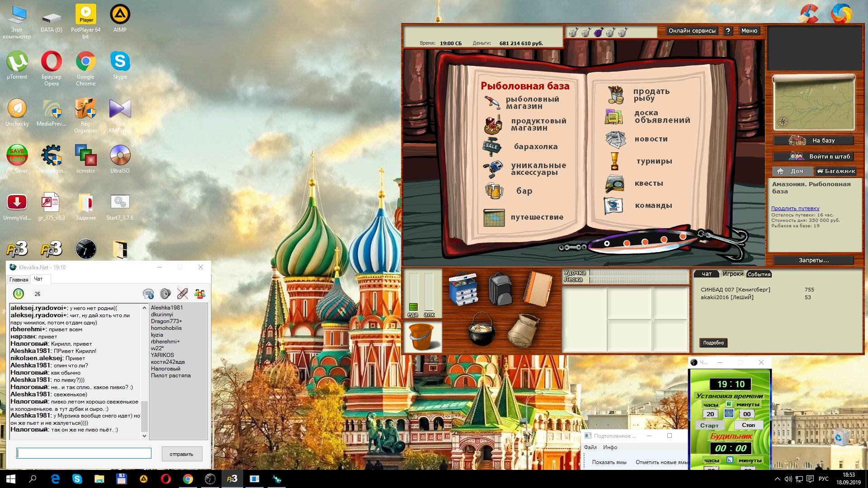Click the question mark help button
This screenshot has width=868, height=488.
728,31
